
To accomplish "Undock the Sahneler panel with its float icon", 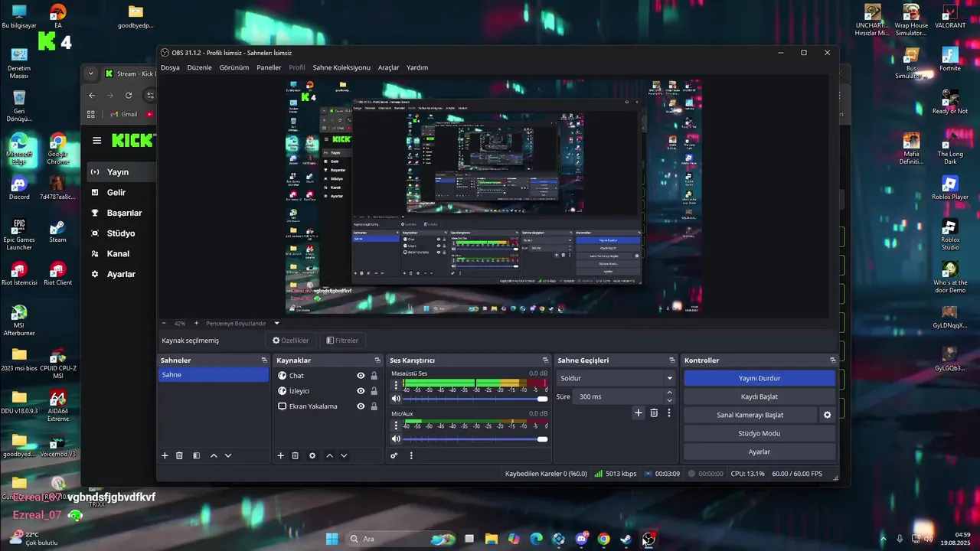I will 264,360.
